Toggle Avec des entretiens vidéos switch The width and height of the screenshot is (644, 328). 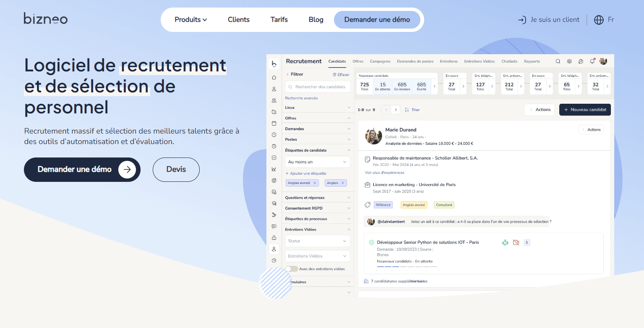[x=291, y=269]
